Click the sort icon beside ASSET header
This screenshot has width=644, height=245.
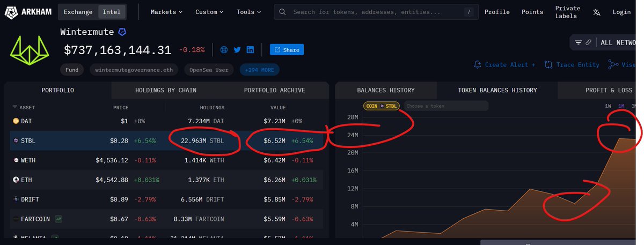click(x=14, y=107)
